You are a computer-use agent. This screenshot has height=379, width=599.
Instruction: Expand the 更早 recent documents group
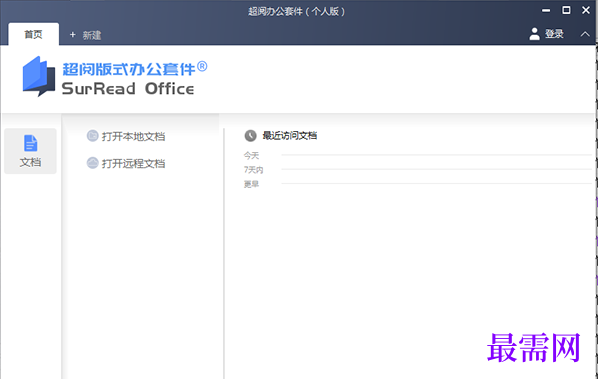251,184
